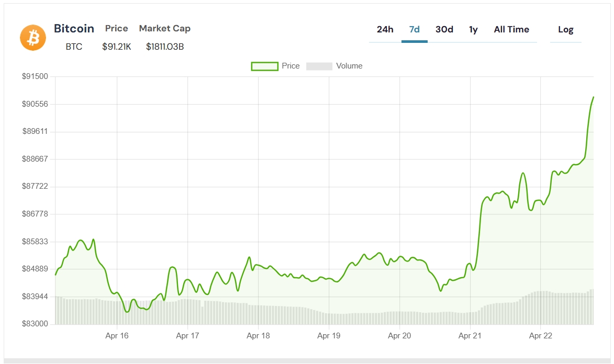Click the BTC ticker symbol
The image size is (614, 364).
[74, 47]
